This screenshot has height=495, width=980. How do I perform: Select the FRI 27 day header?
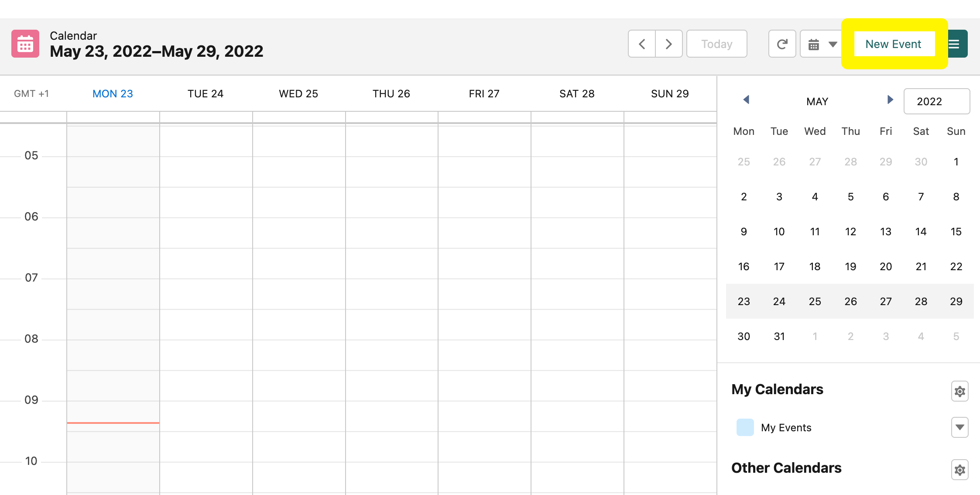484,93
